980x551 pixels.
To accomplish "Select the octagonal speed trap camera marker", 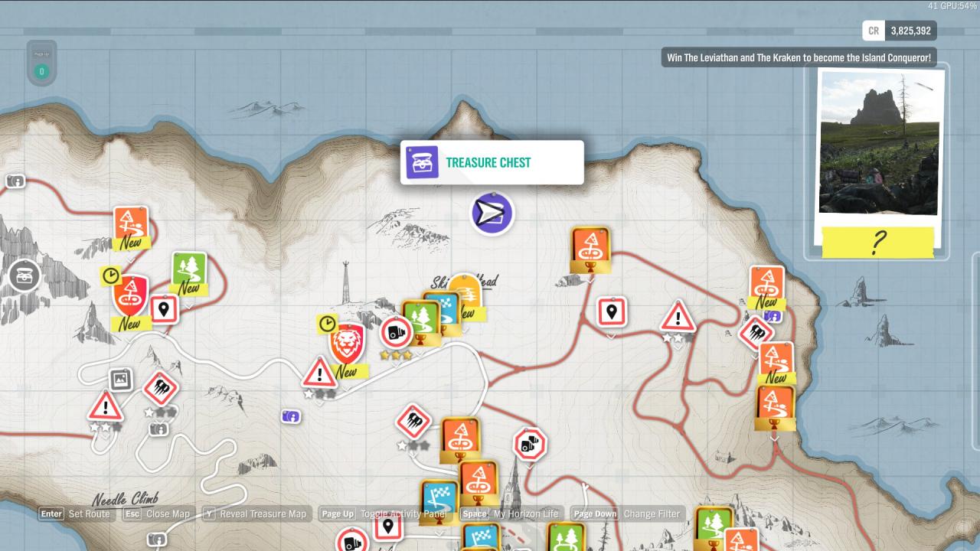I will (529, 444).
